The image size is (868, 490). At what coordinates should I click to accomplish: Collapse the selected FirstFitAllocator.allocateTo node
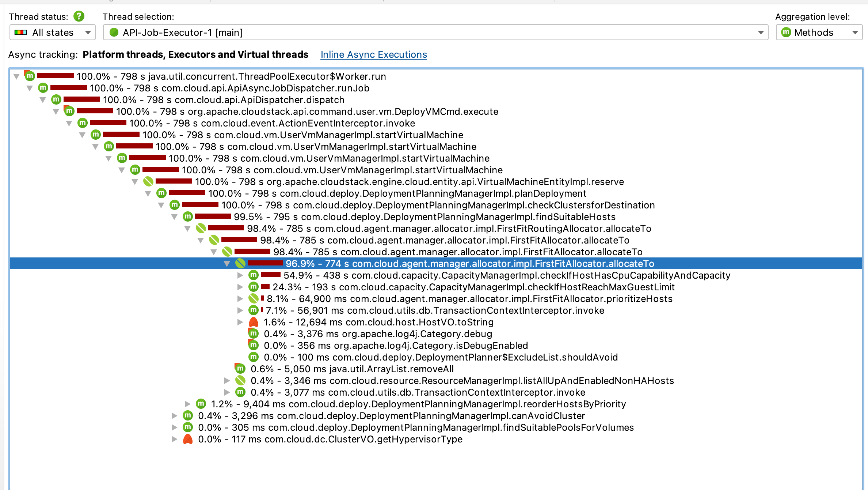point(227,264)
